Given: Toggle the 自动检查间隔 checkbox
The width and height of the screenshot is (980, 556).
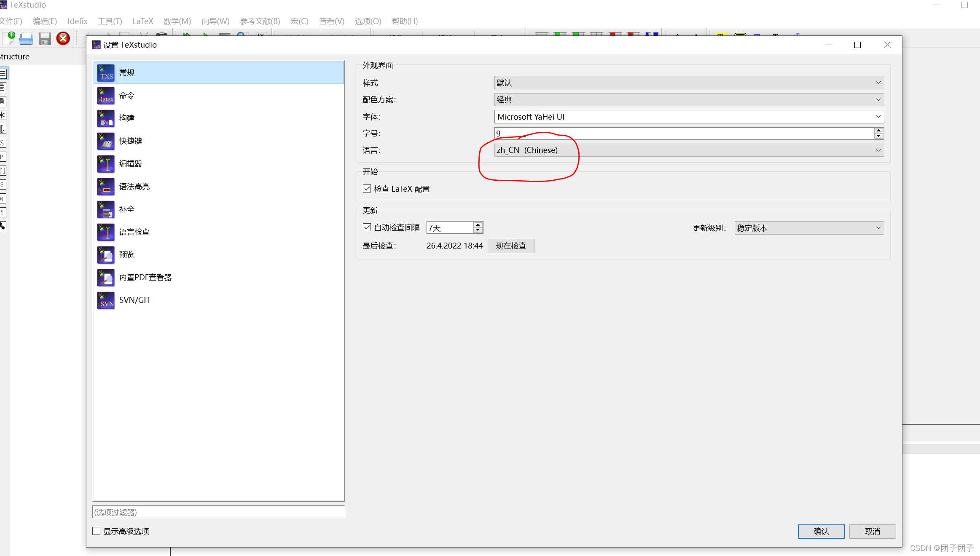Looking at the screenshot, I should click(x=367, y=227).
